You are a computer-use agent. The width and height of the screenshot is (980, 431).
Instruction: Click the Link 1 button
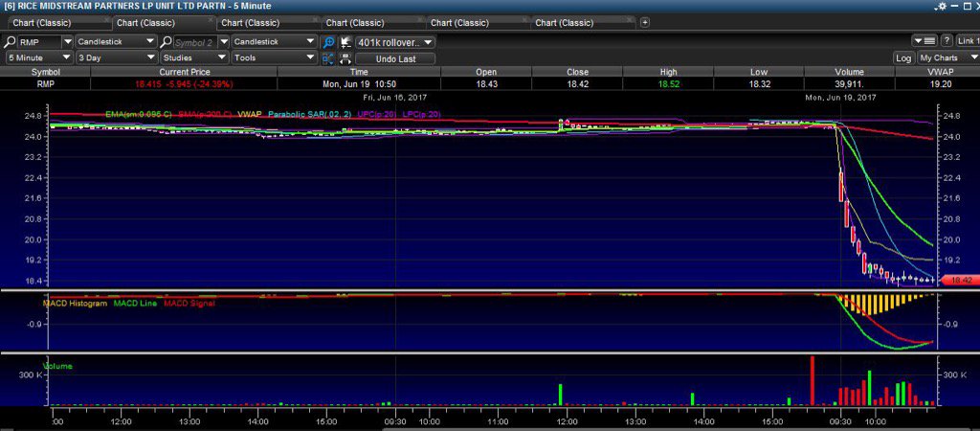968,40
